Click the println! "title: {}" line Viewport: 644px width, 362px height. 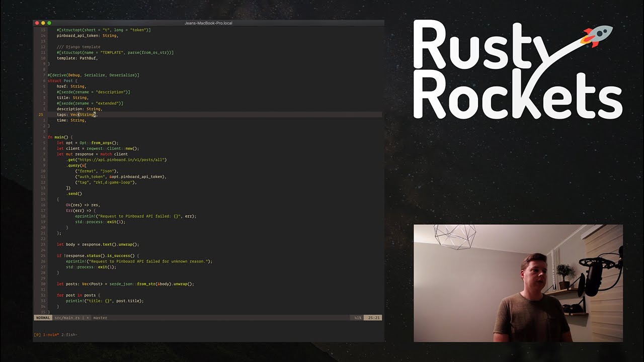click(105, 301)
